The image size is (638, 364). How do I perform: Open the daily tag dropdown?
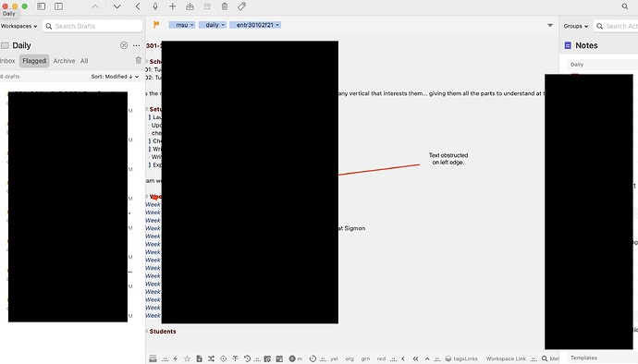click(213, 25)
